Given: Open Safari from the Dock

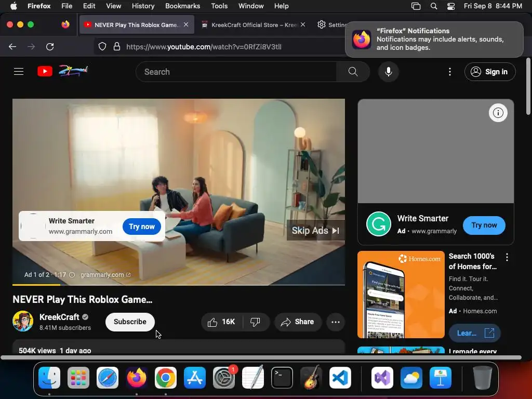Looking at the screenshot, I should pos(108,378).
